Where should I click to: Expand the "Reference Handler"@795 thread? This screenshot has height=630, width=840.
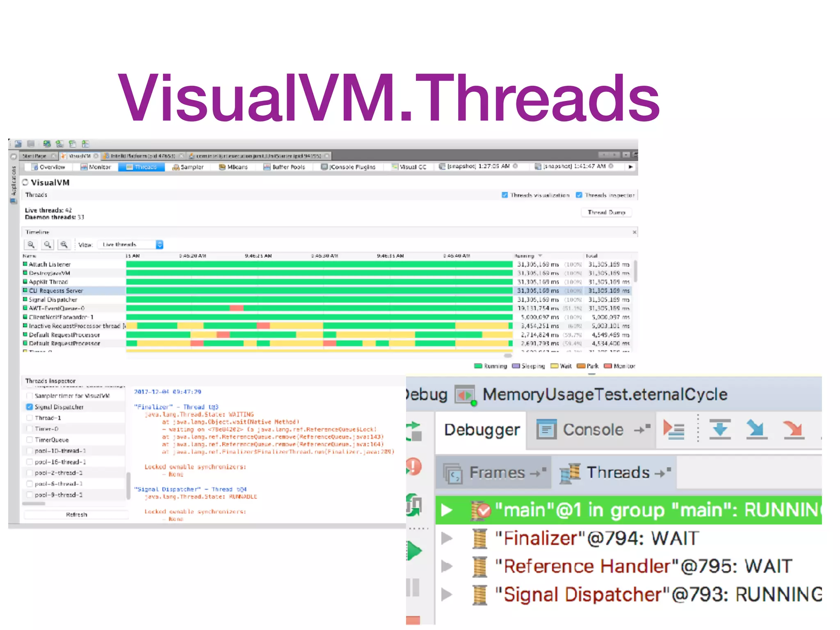tap(447, 566)
